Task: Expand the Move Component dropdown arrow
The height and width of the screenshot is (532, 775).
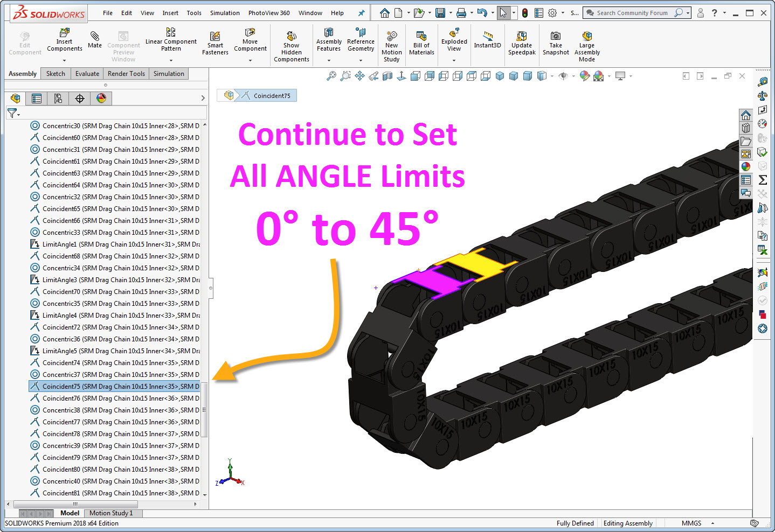Action: coord(250,60)
